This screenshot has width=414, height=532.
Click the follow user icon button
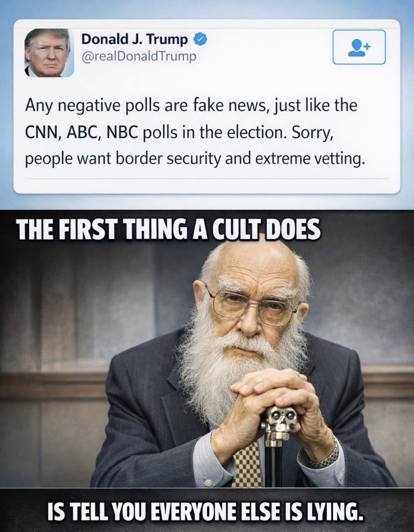click(x=359, y=47)
